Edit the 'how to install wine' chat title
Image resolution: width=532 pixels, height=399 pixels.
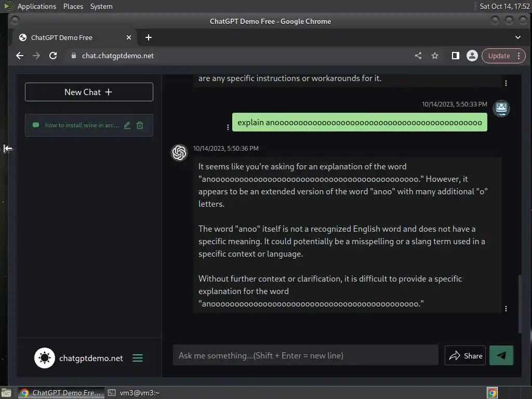[x=127, y=125]
